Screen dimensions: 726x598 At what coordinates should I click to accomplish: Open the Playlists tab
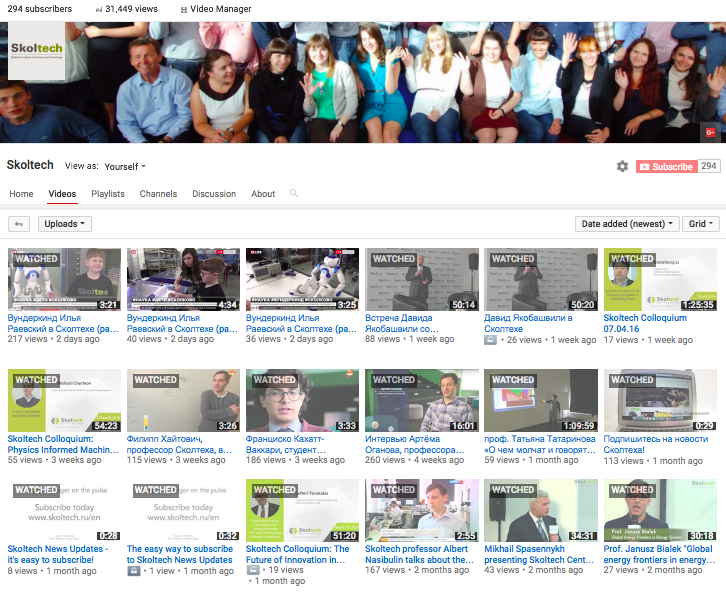[108, 194]
